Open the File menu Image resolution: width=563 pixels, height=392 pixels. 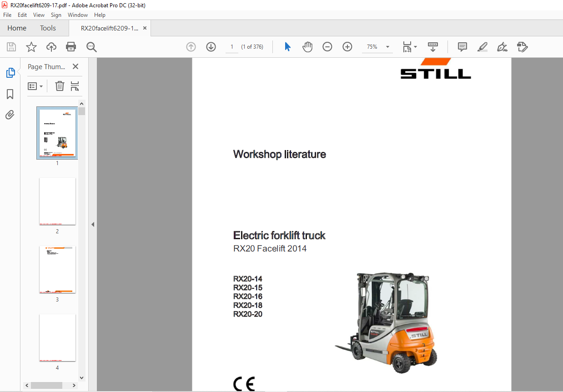[x=7, y=15]
